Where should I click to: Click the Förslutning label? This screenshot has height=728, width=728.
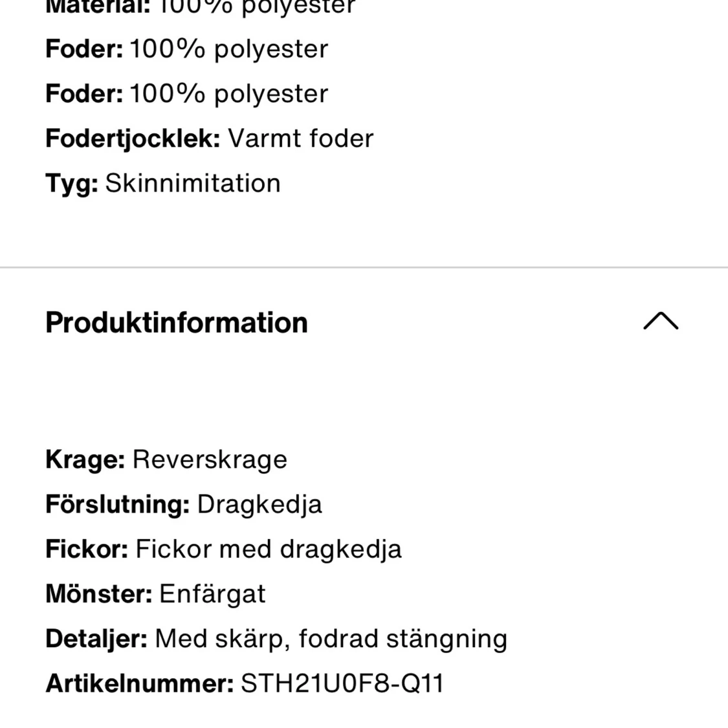pos(118,505)
